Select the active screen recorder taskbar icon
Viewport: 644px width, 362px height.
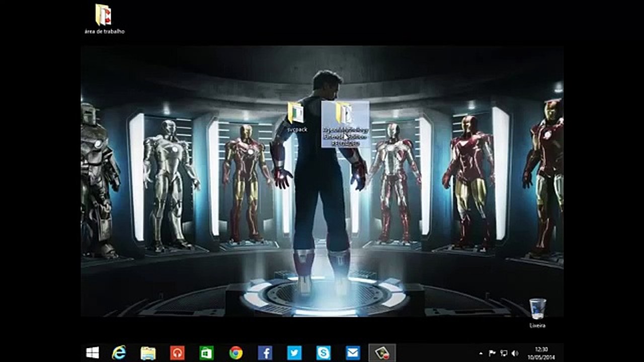[382, 353]
